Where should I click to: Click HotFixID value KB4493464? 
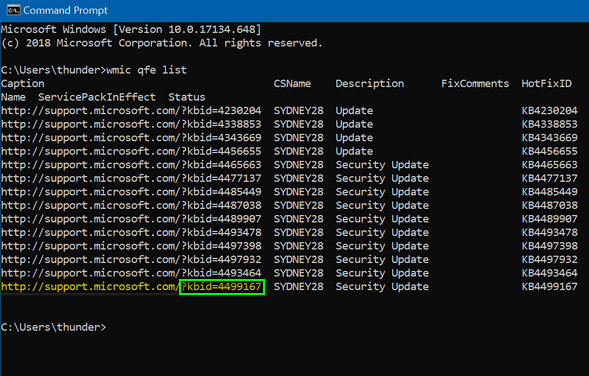(x=550, y=273)
